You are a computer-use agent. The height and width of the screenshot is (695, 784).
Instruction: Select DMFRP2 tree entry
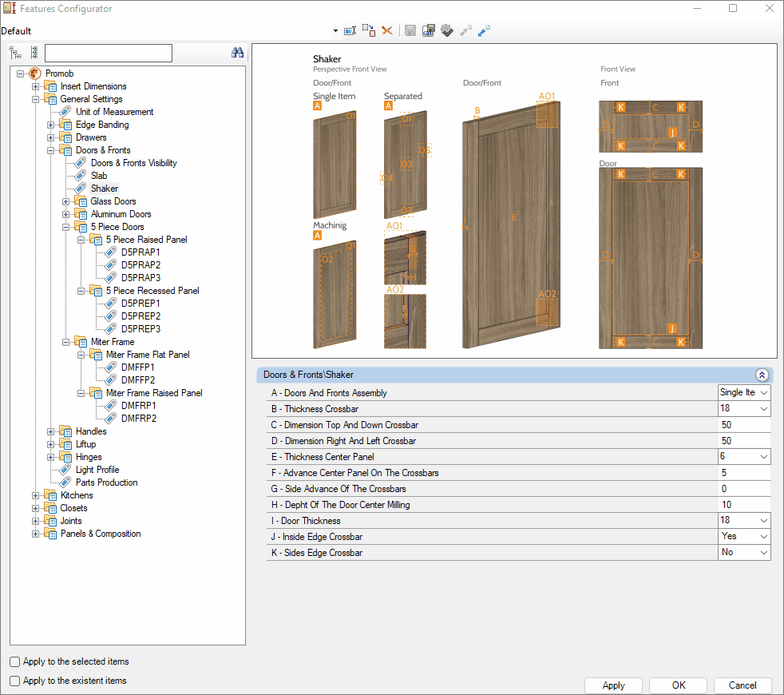(138, 419)
